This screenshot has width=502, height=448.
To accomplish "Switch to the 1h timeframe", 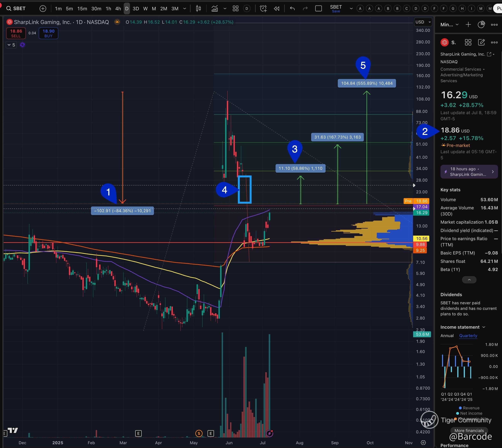I will coord(108,9).
